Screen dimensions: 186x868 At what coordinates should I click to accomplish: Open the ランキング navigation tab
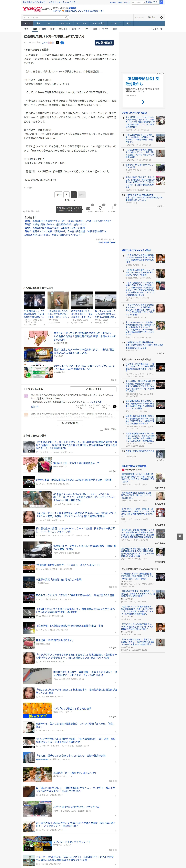[115, 24]
